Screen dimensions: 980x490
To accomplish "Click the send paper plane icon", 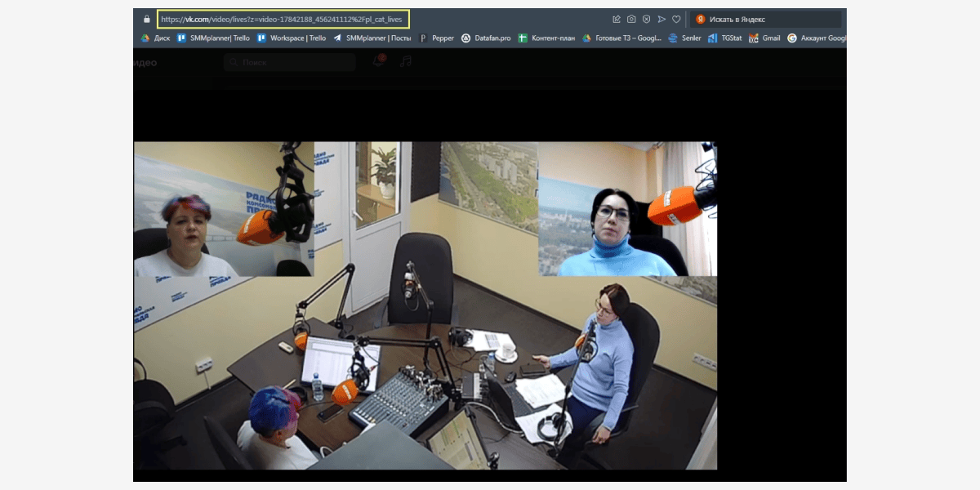I will click(661, 19).
